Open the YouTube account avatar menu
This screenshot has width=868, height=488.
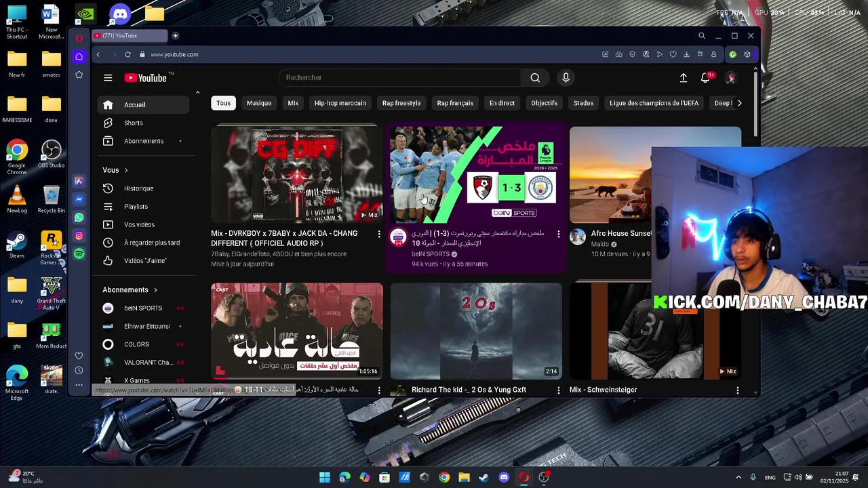click(730, 78)
